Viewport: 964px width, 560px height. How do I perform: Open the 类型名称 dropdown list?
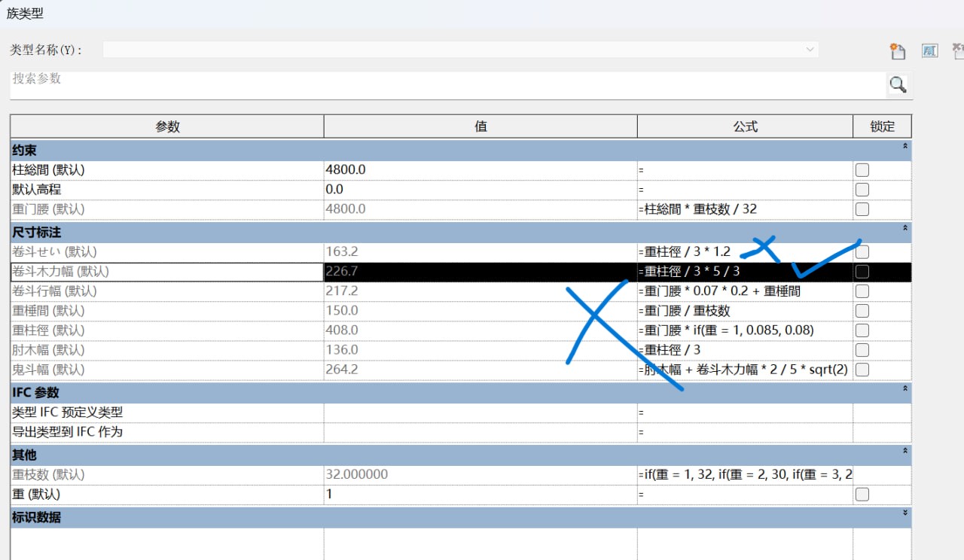tap(810, 49)
